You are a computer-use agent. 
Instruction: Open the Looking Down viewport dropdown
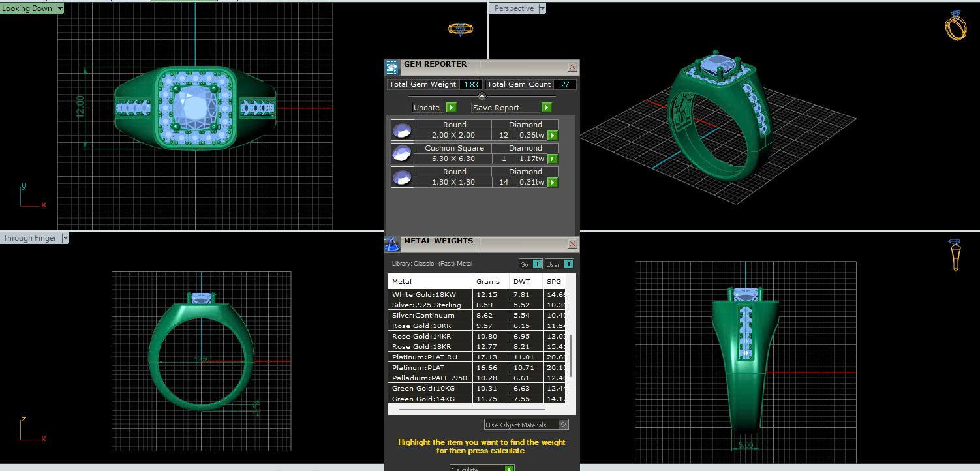60,8
